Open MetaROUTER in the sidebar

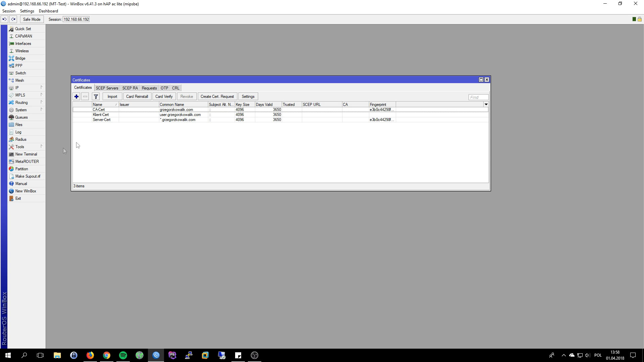[26, 162]
